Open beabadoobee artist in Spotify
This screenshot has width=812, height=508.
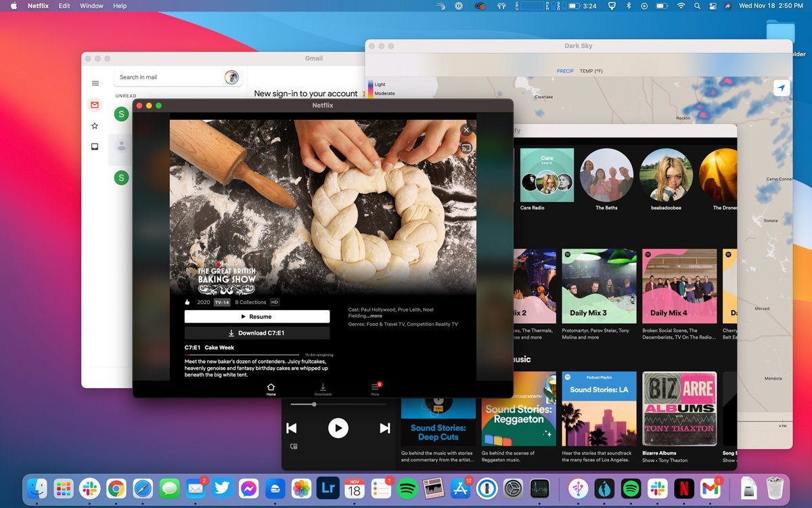click(x=667, y=179)
